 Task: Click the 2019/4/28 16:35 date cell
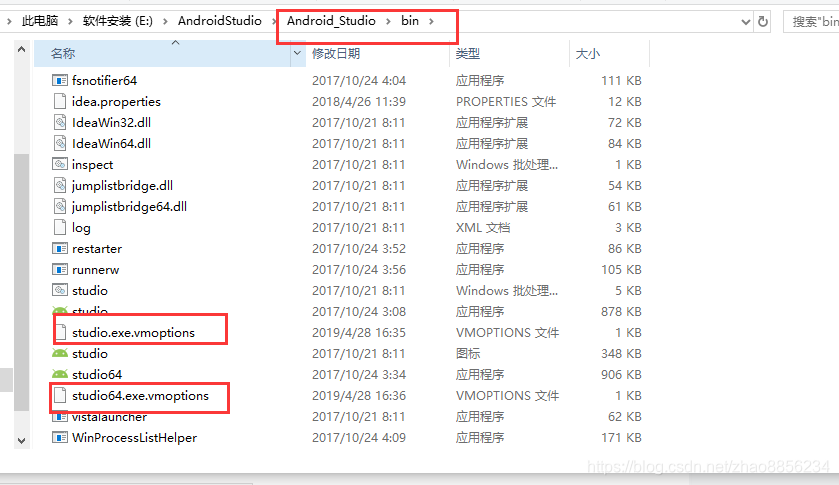coord(359,332)
